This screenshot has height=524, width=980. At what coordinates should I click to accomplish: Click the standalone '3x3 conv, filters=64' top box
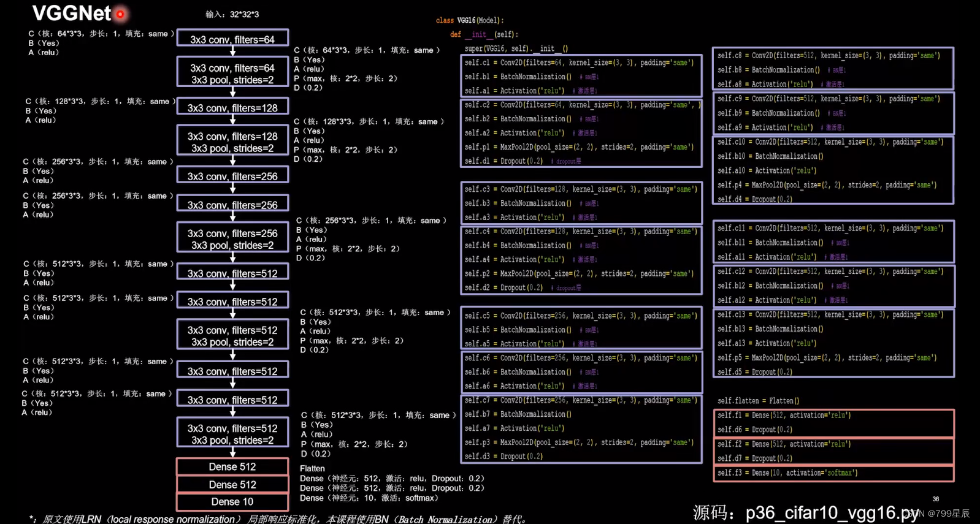(232, 38)
